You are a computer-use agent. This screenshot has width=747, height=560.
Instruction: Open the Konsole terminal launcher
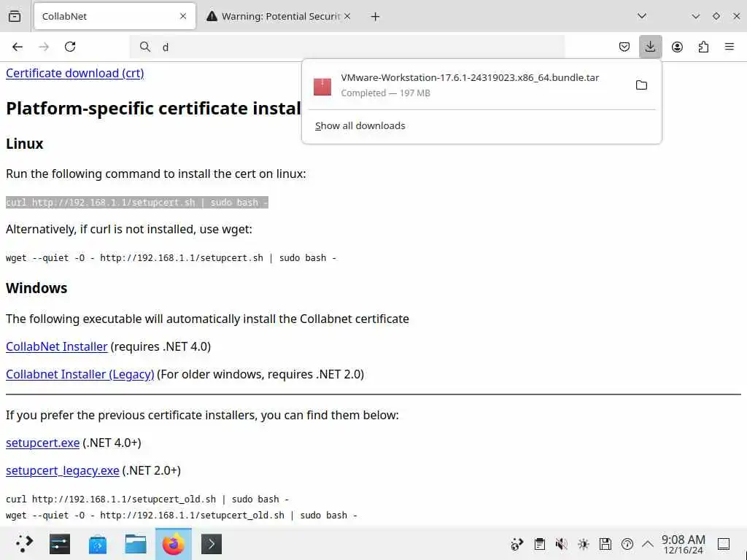pos(212,544)
